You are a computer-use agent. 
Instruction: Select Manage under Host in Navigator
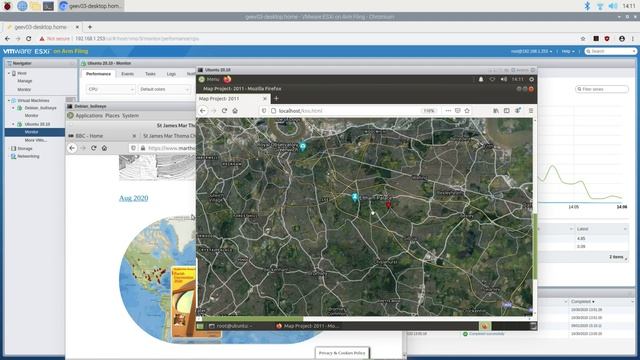[x=24, y=81]
